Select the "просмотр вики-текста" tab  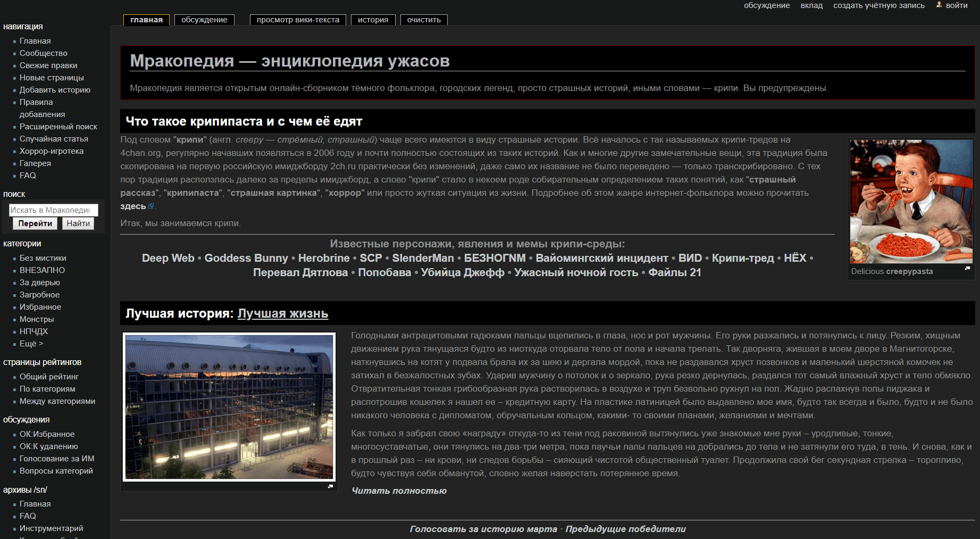point(298,19)
